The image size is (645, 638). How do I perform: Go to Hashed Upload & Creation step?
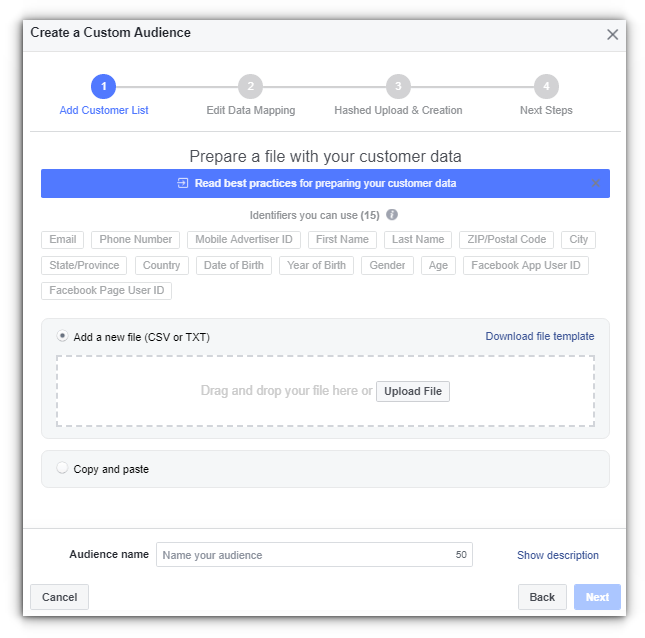[398, 110]
